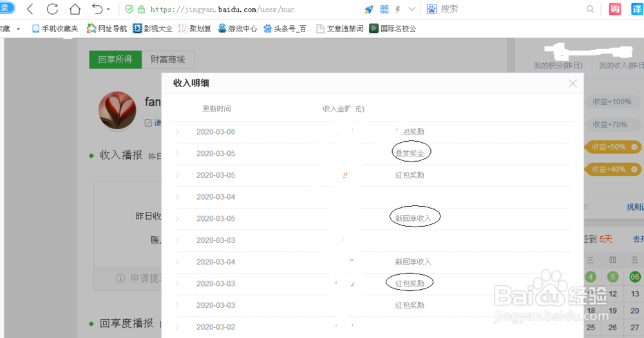Close the 收入明细 dialog with X
The height and width of the screenshot is (338, 644).
pyautogui.click(x=573, y=84)
